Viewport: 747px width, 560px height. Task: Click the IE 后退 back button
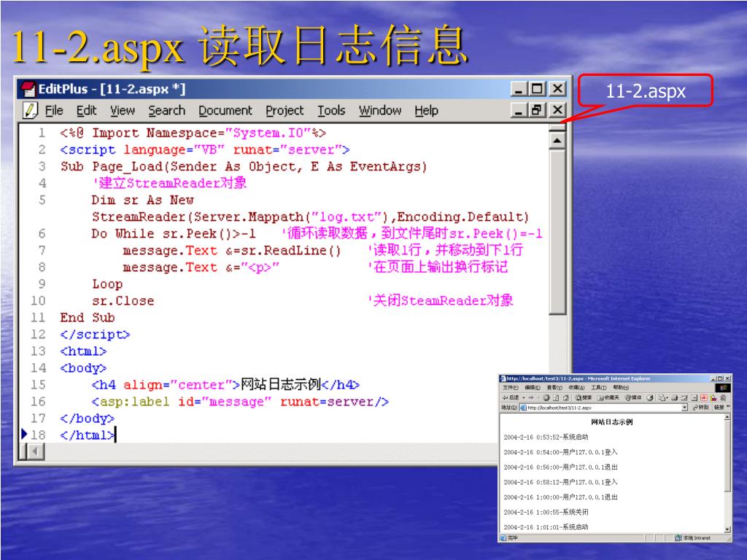(511, 397)
